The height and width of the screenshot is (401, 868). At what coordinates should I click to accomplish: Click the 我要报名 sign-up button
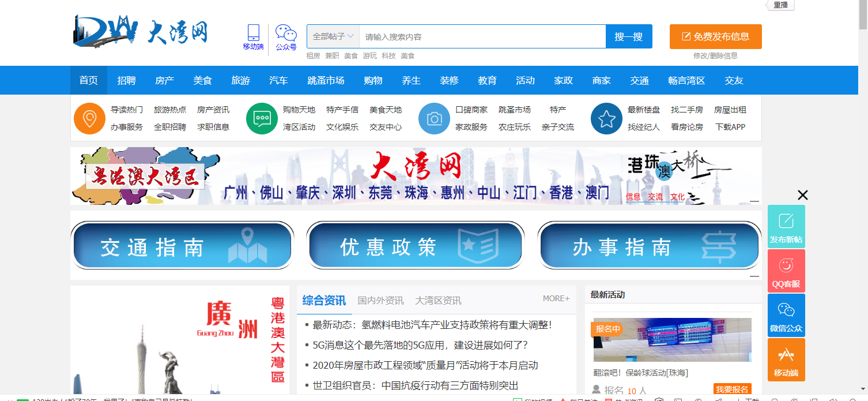tap(732, 390)
